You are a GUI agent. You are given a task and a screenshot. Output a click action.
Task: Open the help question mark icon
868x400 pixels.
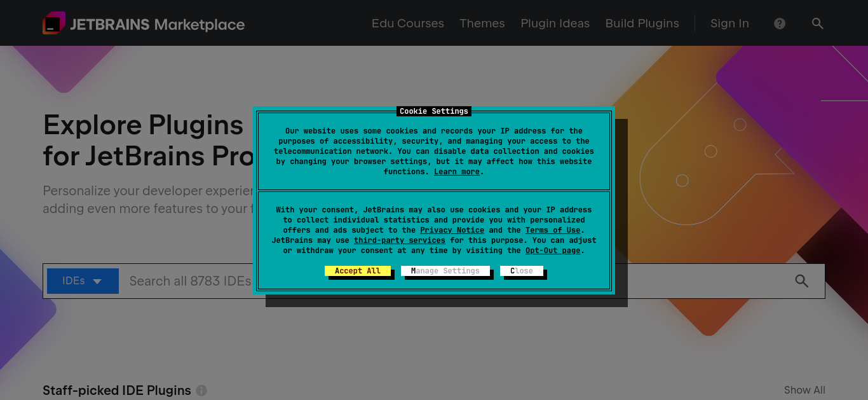[x=780, y=24]
